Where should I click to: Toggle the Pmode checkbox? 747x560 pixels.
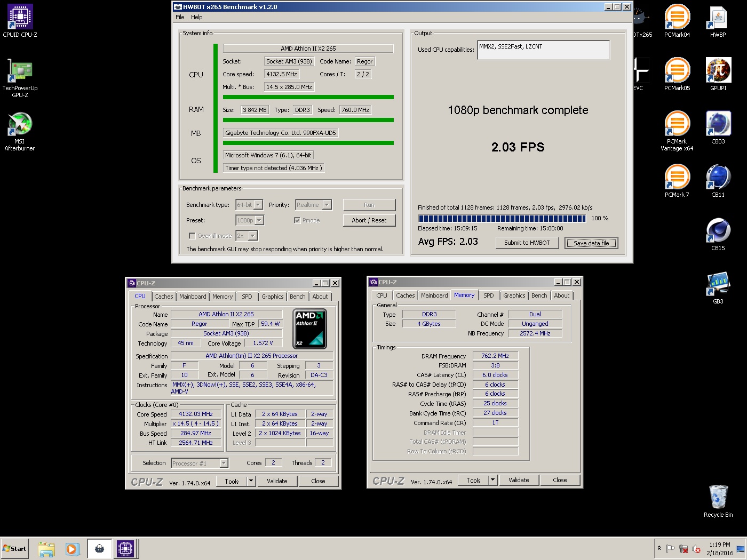click(297, 220)
